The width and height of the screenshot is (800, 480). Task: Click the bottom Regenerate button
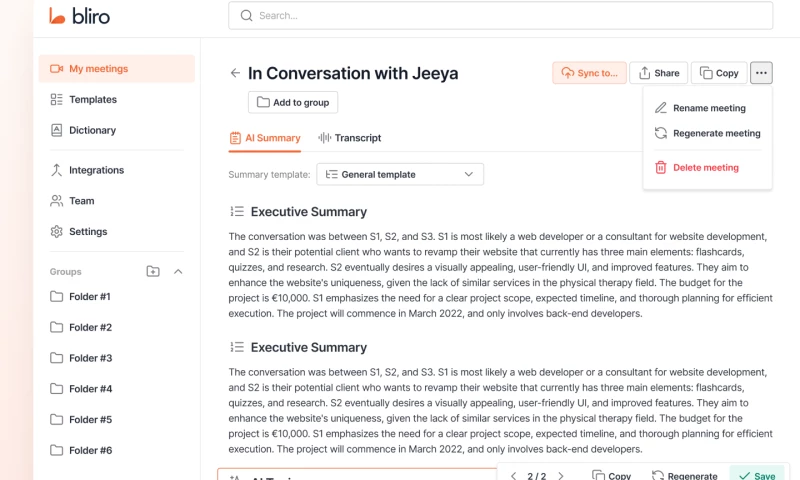point(685,475)
